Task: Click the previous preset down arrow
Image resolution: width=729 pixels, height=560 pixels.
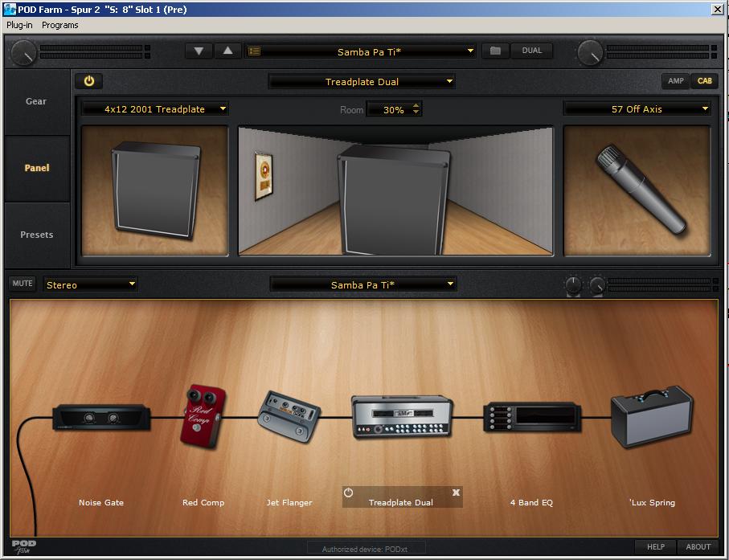Action: [199, 51]
